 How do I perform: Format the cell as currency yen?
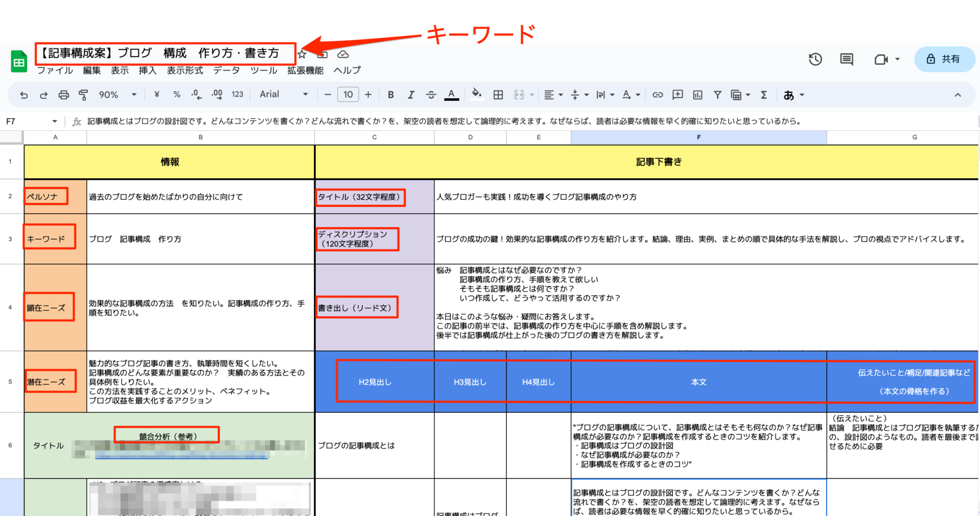click(157, 95)
